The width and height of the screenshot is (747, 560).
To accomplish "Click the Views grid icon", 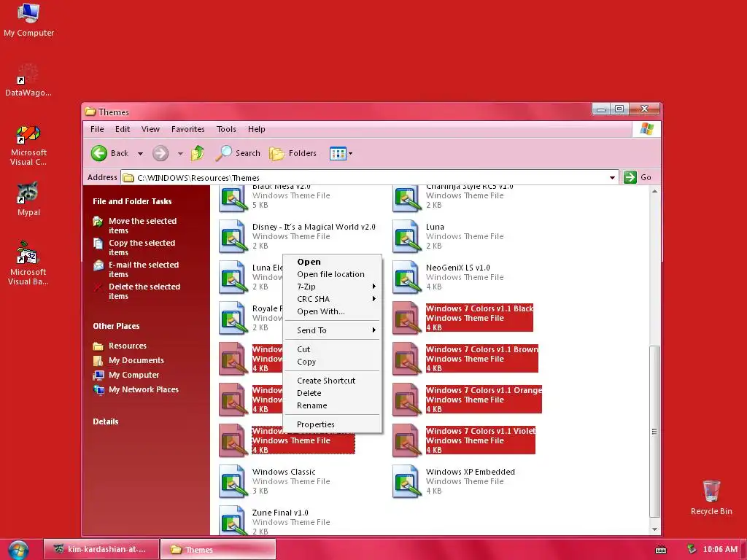I will tap(338, 153).
